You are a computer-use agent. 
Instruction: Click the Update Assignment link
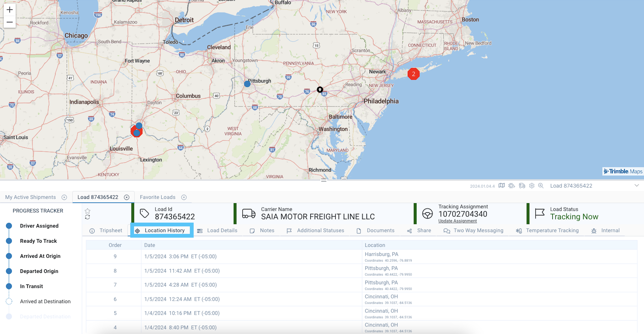457,221
